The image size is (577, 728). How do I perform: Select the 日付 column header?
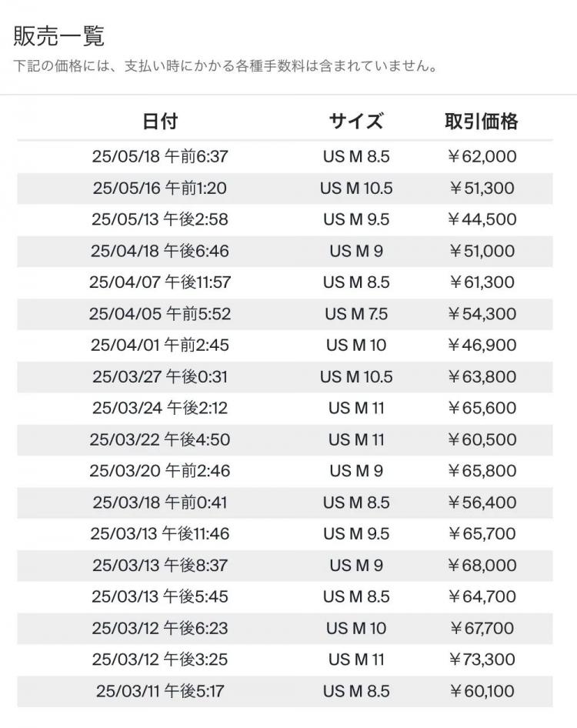(x=160, y=121)
